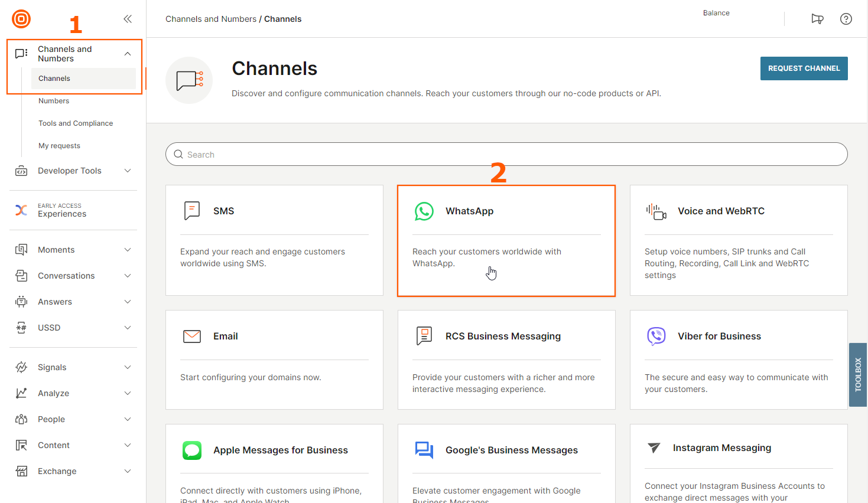The width and height of the screenshot is (868, 503).
Task: Click the REQUEST CHANNEL button
Action: (x=804, y=68)
